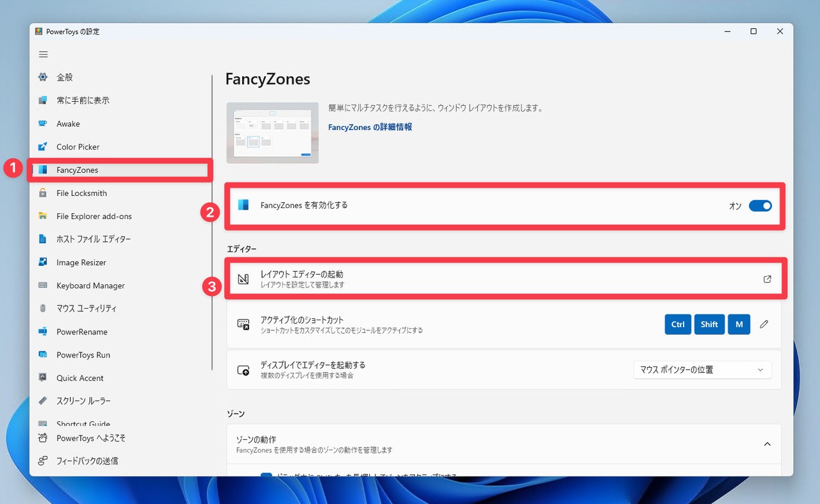Click the PowerRename icon

click(43, 331)
